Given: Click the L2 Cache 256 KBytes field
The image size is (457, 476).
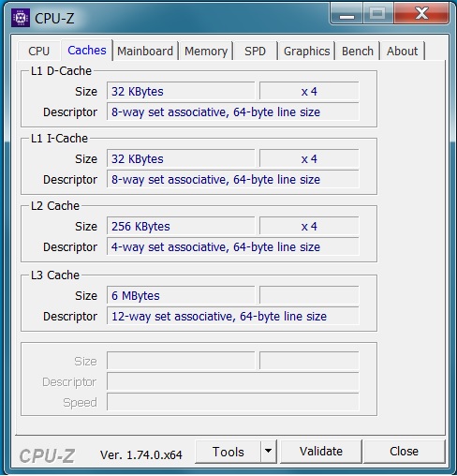Looking at the screenshot, I should pyautogui.click(x=181, y=226).
